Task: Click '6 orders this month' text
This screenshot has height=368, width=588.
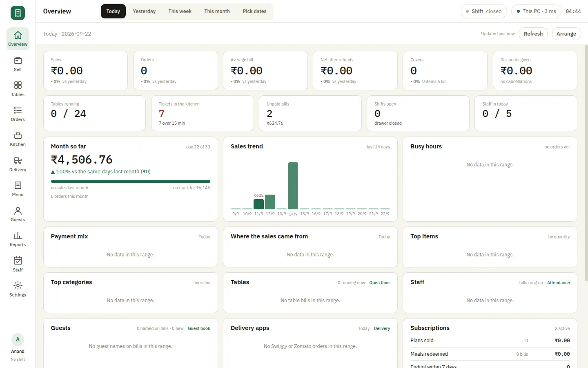Action: [x=69, y=197]
